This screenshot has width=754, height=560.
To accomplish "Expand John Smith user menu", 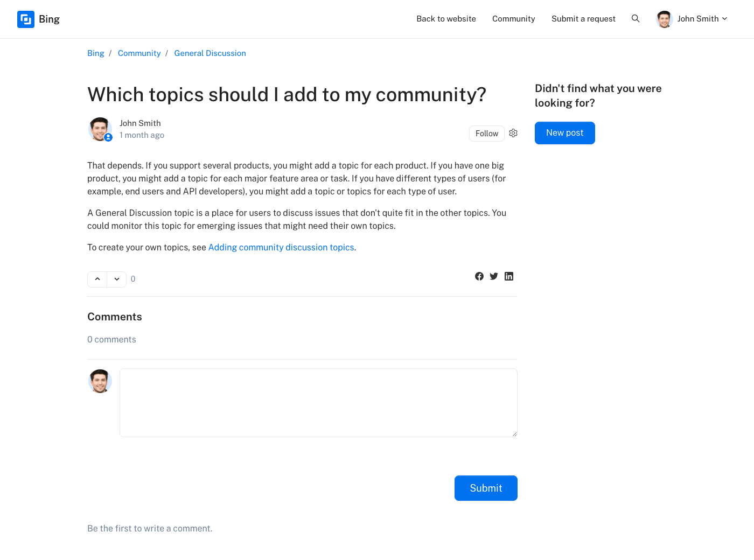I will click(693, 19).
